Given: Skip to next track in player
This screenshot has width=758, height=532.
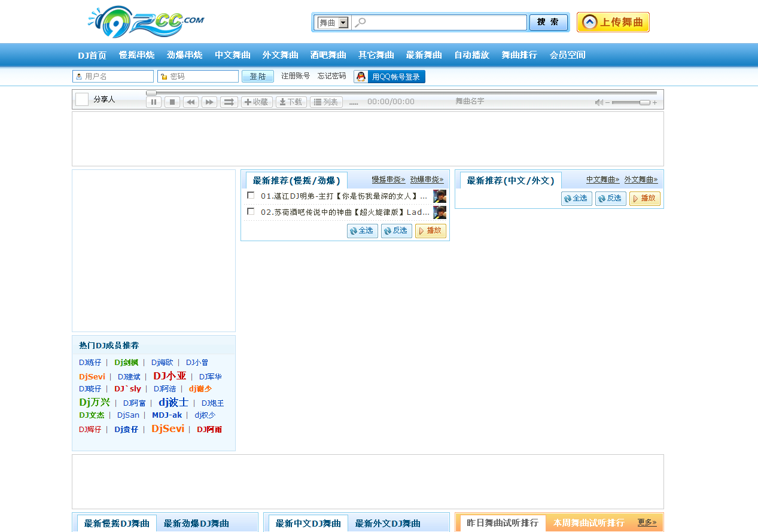Looking at the screenshot, I should [x=209, y=102].
